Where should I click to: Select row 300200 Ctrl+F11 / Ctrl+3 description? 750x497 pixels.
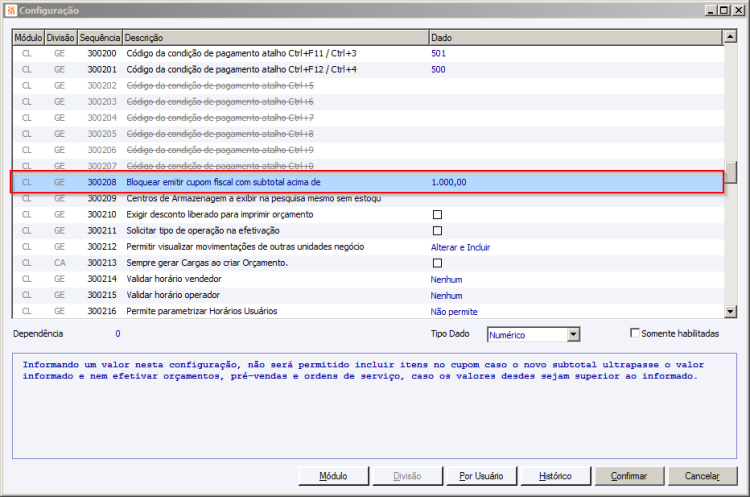coord(242,54)
